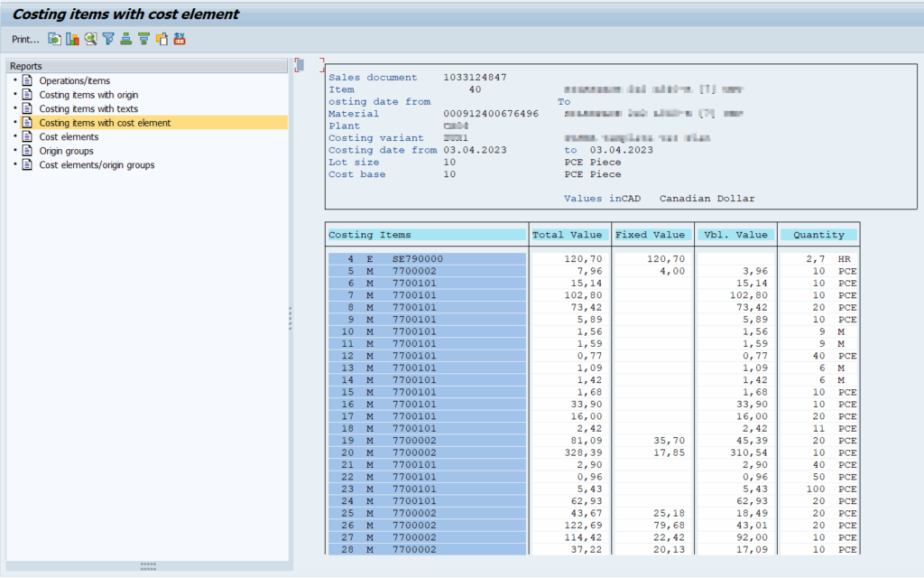Click the yellow layout copy icon
924x578 pixels.
(162, 39)
